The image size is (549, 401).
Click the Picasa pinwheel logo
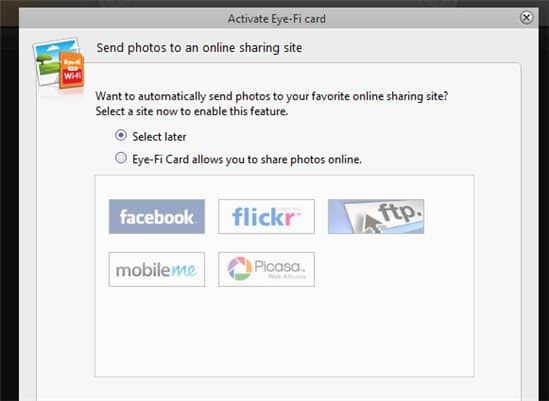pyautogui.click(x=240, y=268)
